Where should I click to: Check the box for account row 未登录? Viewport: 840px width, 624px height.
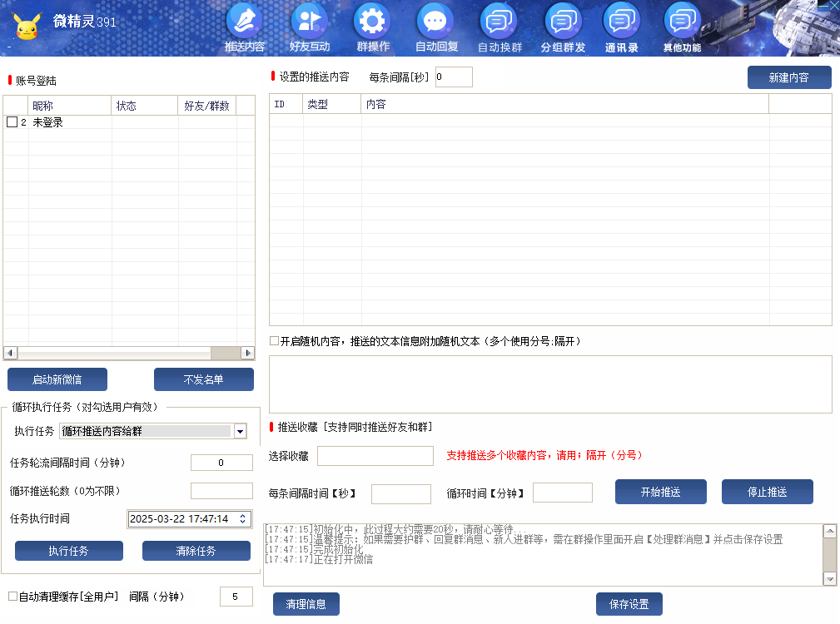pyautogui.click(x=12, y=122)
